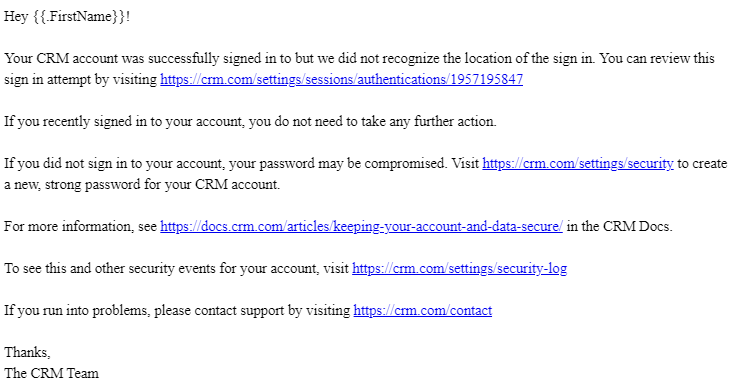This screenshot has height=391, width=735.
Task: Click the "a new, strong password" line
Action: (142, 184)
